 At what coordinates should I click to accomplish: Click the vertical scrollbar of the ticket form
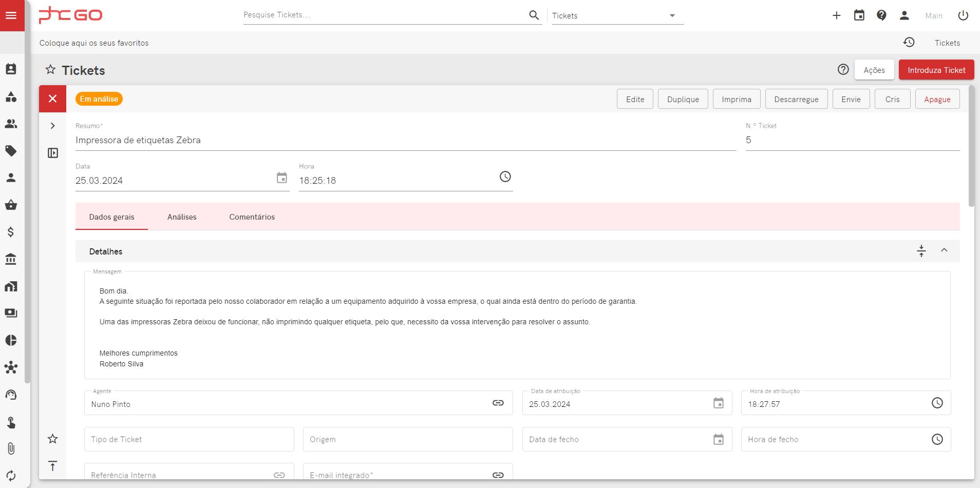point(971,149)
